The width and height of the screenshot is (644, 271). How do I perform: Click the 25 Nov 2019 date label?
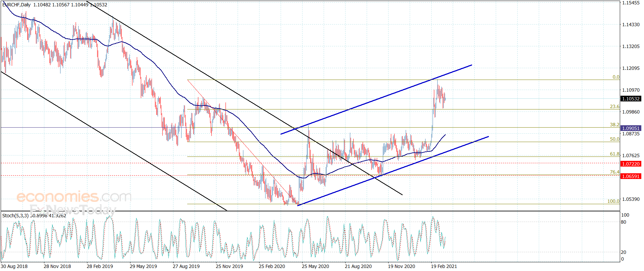pos(229,266)
